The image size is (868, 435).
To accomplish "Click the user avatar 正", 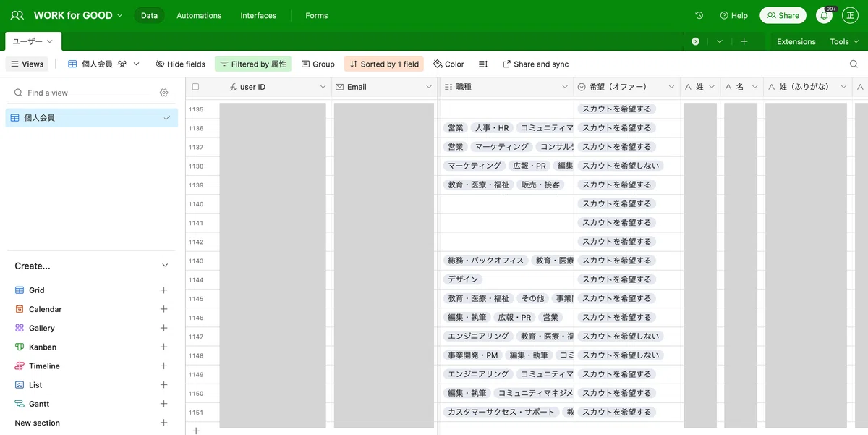I will pos(850,15).
